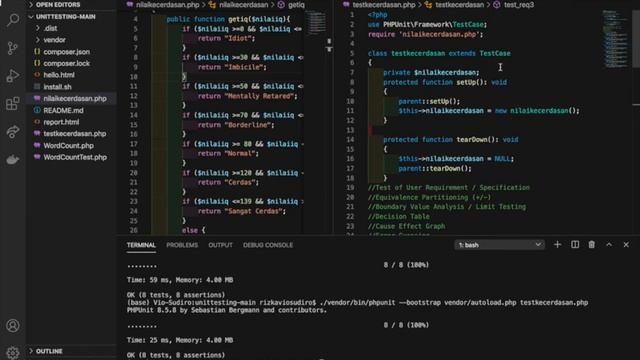Click 'return "Borderline";' line

236,125
